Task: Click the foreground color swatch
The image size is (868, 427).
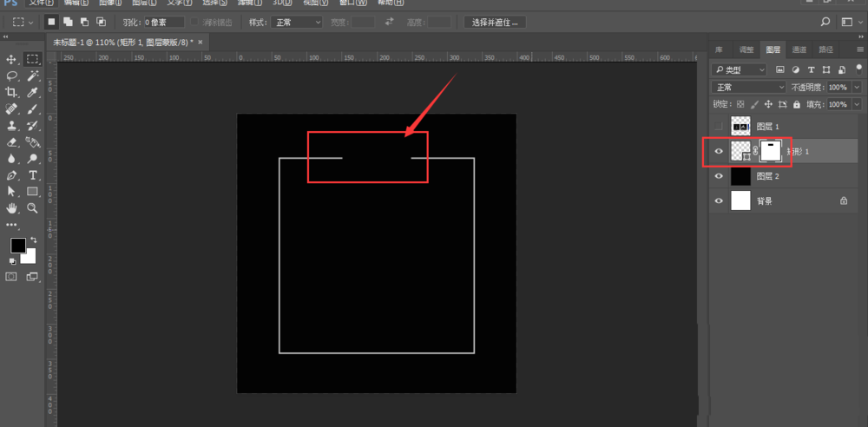Action: click(x=18, y=246)
